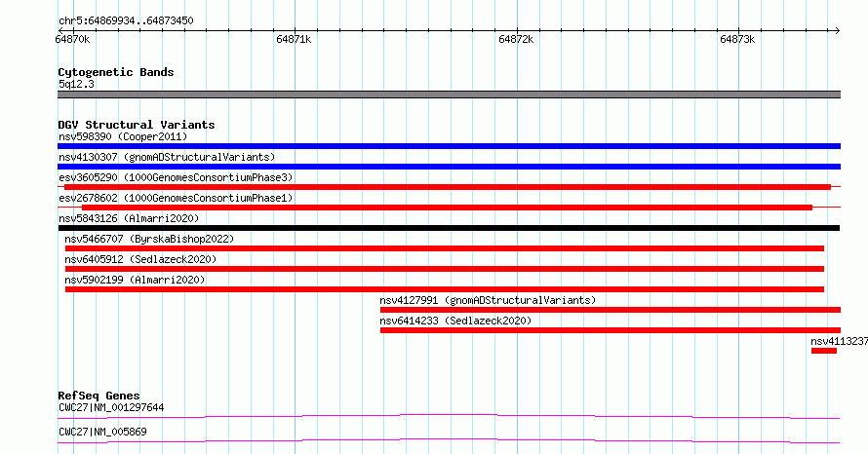Click the blue nsv4130307 variant bar
Image resolution: width=868 pixels, height=454 pixels.
pos(449,167)
